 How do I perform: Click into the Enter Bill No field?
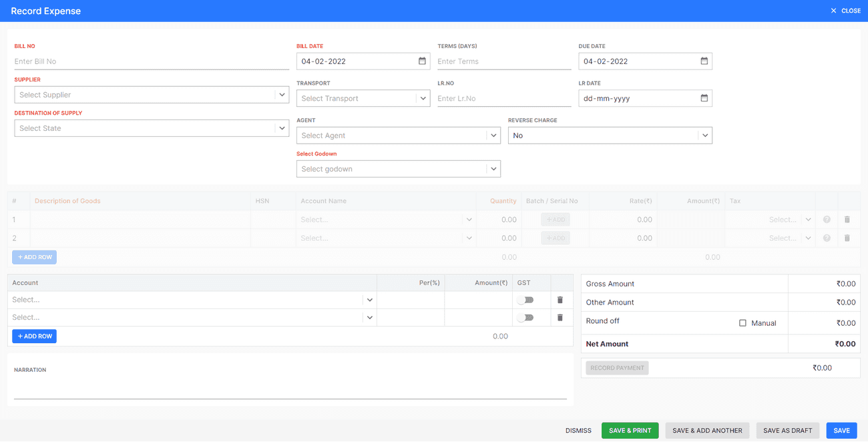pyautogui.click(x=152, y=61)
